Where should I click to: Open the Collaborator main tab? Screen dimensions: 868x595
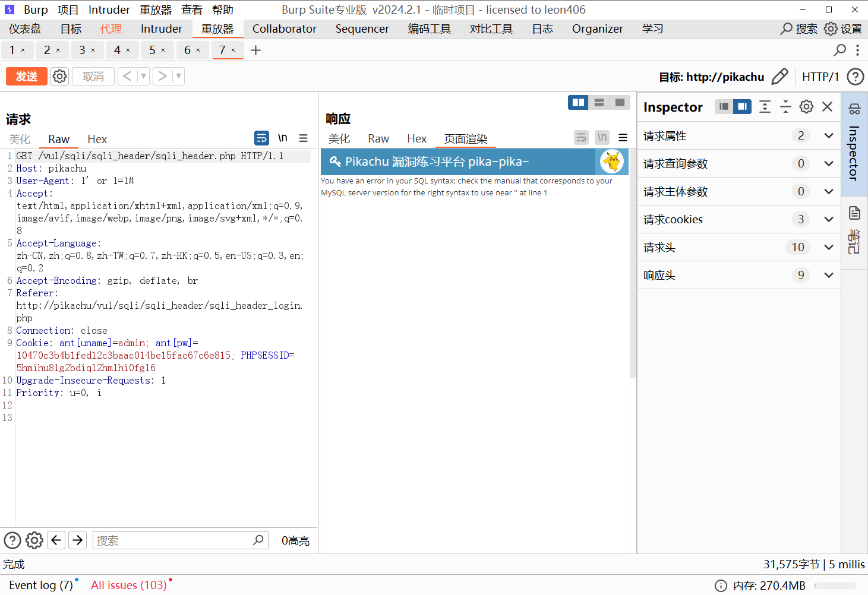pyautogui.click(x=285, y=29)
